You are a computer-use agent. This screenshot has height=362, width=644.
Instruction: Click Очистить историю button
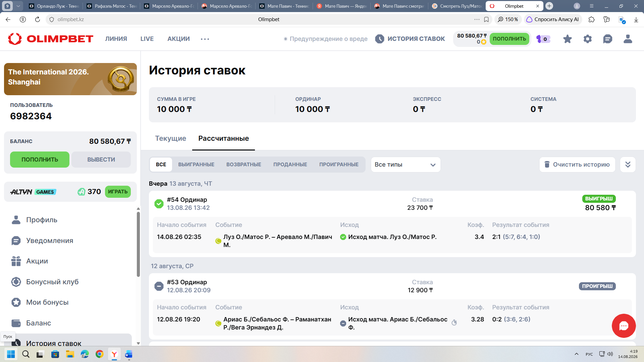[577, 165]
